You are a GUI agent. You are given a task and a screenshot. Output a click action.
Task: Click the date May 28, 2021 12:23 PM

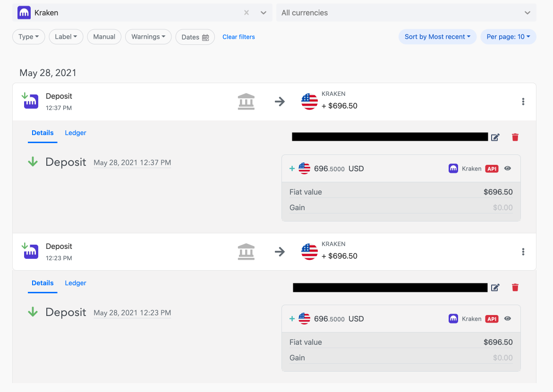(132, 313)
